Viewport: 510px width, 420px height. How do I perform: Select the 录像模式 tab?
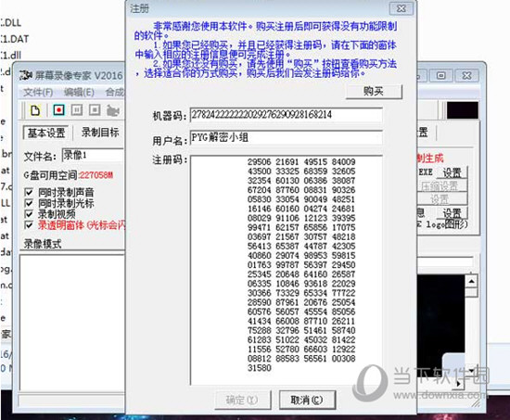point(43,244)
